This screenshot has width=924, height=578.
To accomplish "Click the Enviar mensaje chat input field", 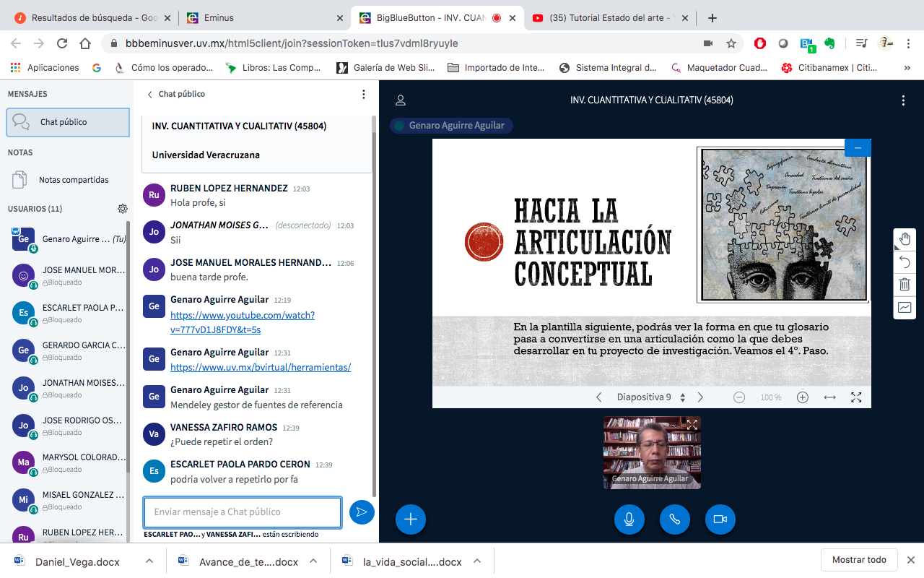I will (x=242, y=512).
